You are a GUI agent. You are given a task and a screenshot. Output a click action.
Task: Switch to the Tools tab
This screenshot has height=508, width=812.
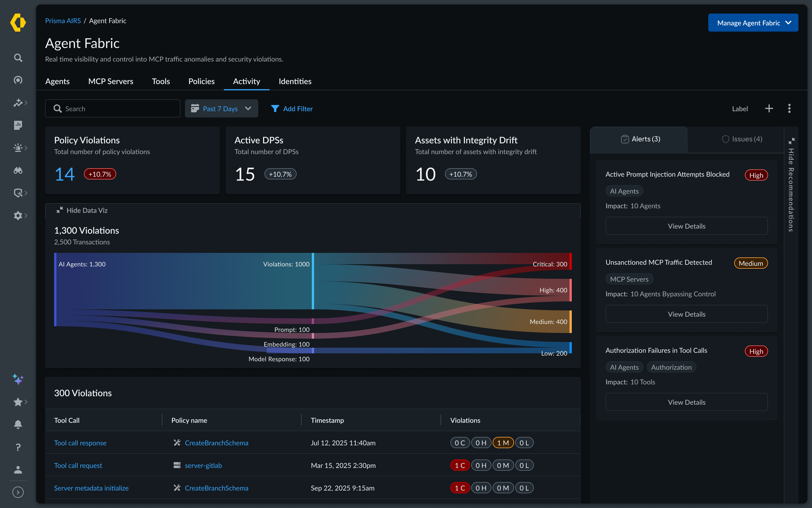click(x=161, y=81)
